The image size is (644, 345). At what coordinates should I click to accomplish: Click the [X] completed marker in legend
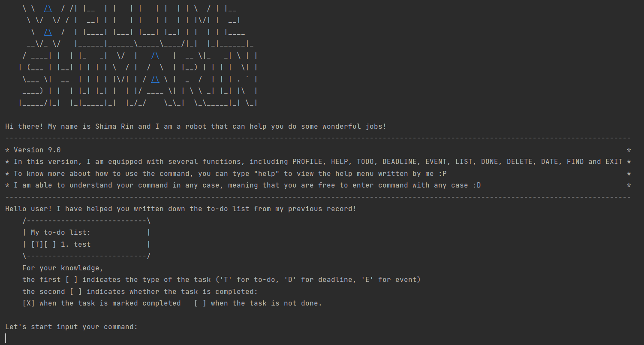(29, 303)
